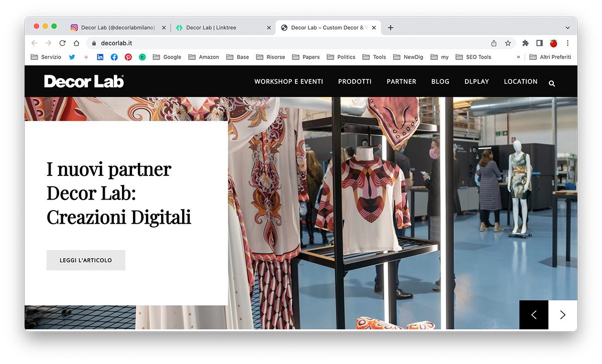Open the WORKSHOP E EVENTI menu
This screenshot has height=364, width=602.
[x=288, y=81]
